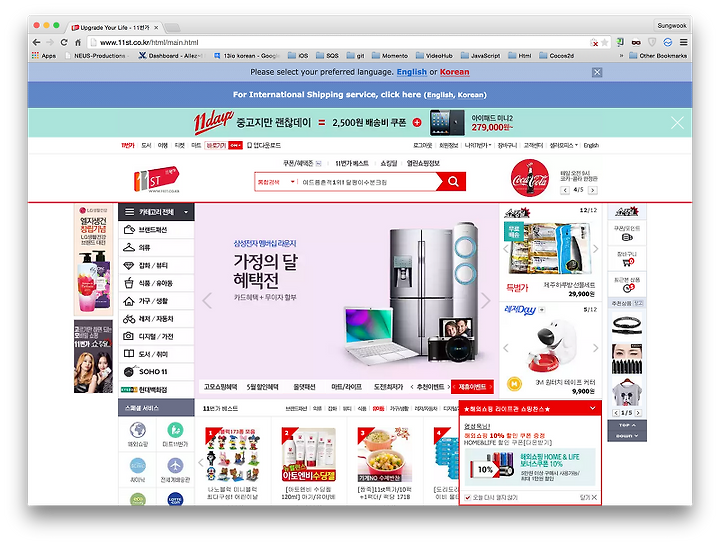This screenshot has height=545, width=720.
Task: Show previous main banner slide
Action: [207, 301]
